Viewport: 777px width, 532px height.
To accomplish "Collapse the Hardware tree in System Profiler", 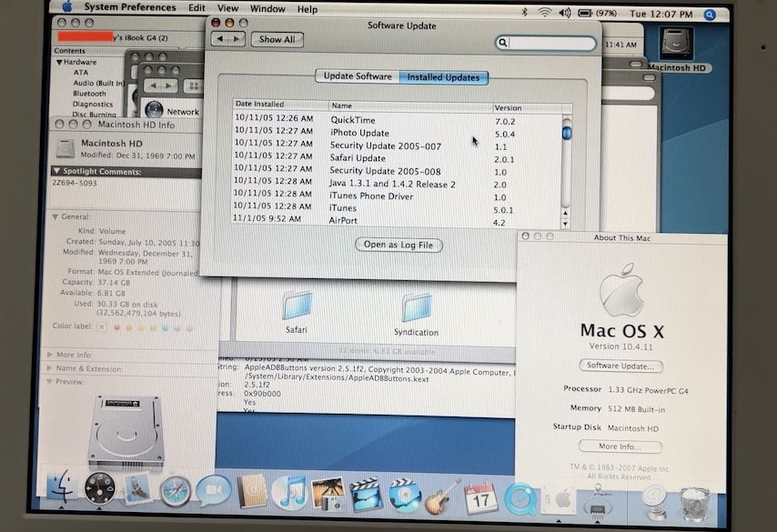I will (x=59, y=63).
